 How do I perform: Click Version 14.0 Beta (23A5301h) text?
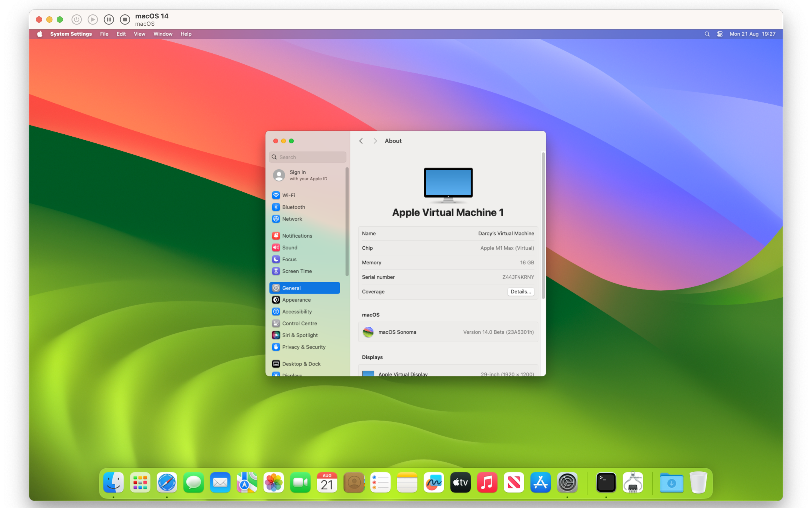click(498, 332)
